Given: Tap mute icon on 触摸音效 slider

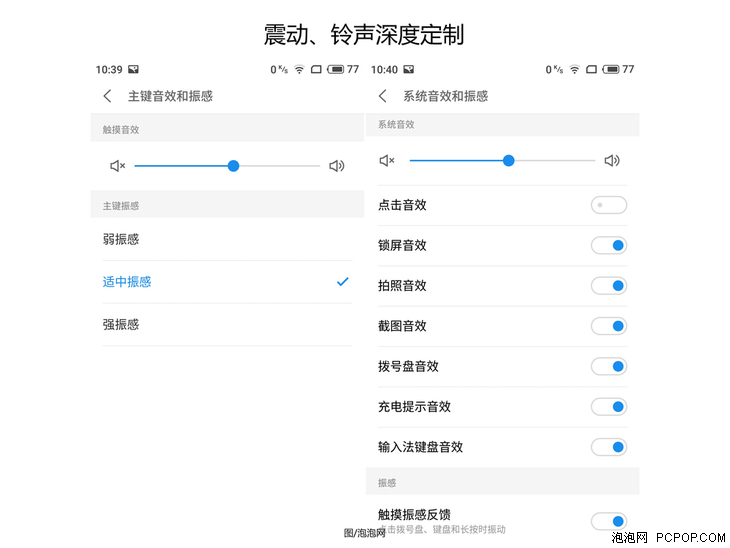Looking at the screenshot, I should click(x=117, y=166).
